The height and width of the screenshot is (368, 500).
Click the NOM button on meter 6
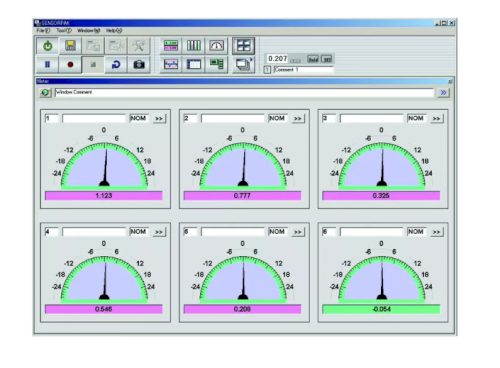(416, 232)
